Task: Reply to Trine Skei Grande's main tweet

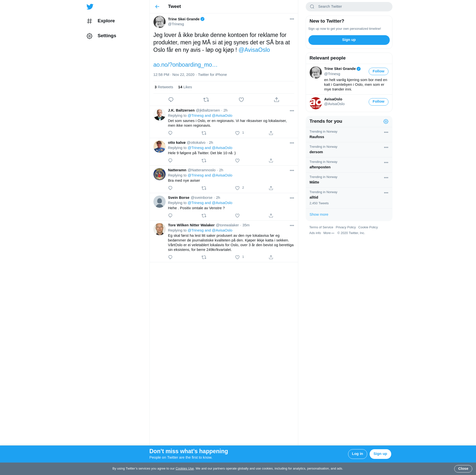Action: (171, 100)
